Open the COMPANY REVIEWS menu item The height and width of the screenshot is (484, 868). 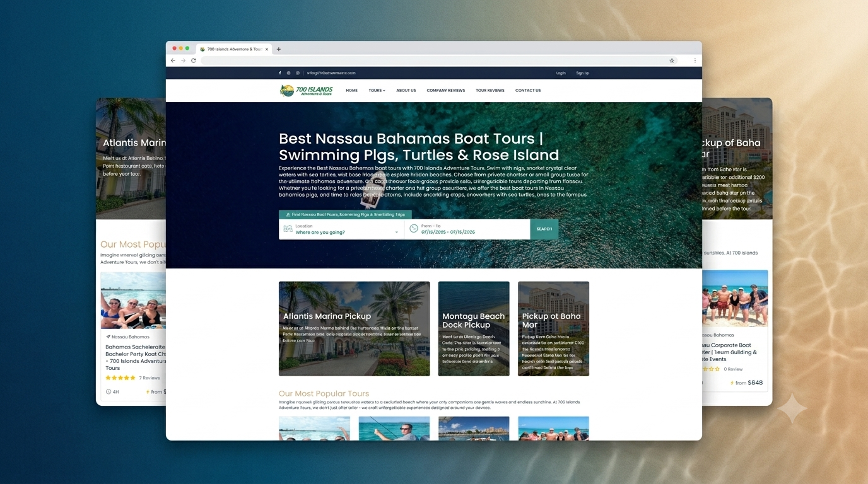(445, 91)
